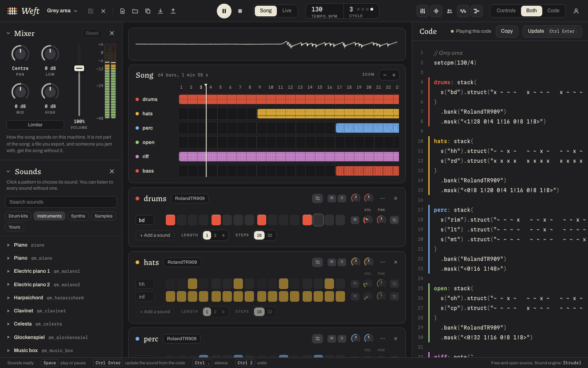
Task: Select the Drum kits sound filter
Action: pyautogui.click(x=18, y=216)
